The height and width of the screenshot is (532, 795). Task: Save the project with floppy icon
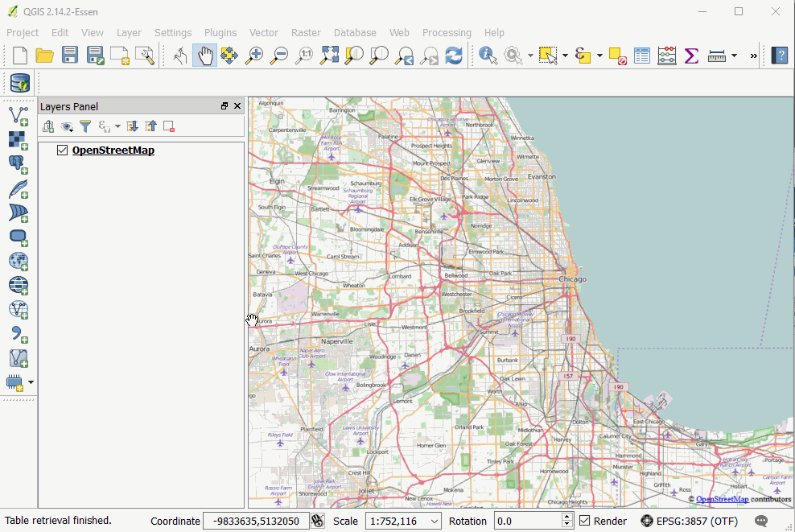70,55
